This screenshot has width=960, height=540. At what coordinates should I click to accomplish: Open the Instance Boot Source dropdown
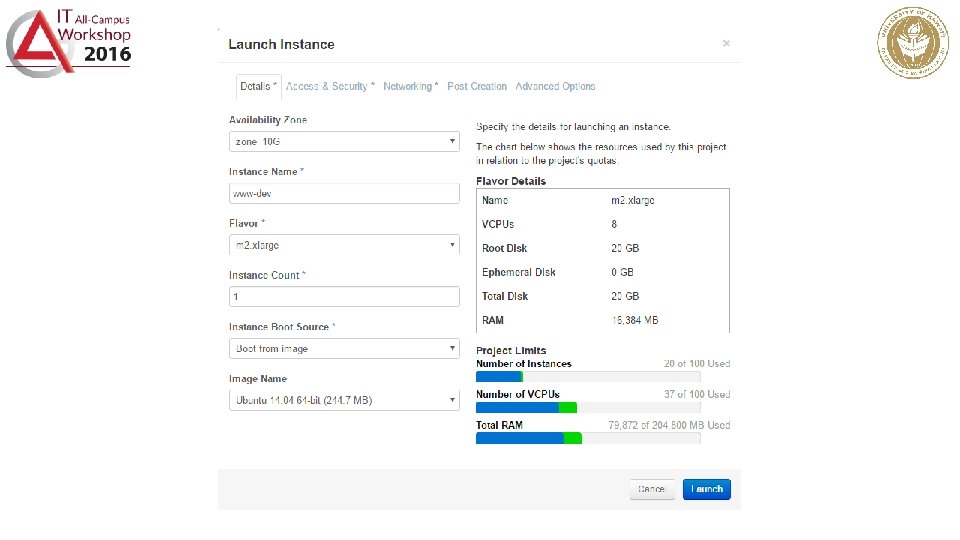(x=344, y=348)
